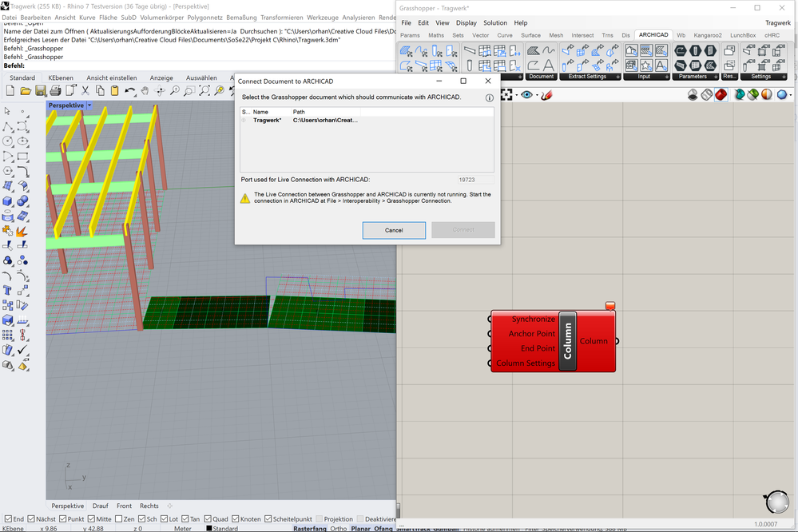
Task: Expand the Settings panel in ARCHICAD tab
Action: pos(784,77)
